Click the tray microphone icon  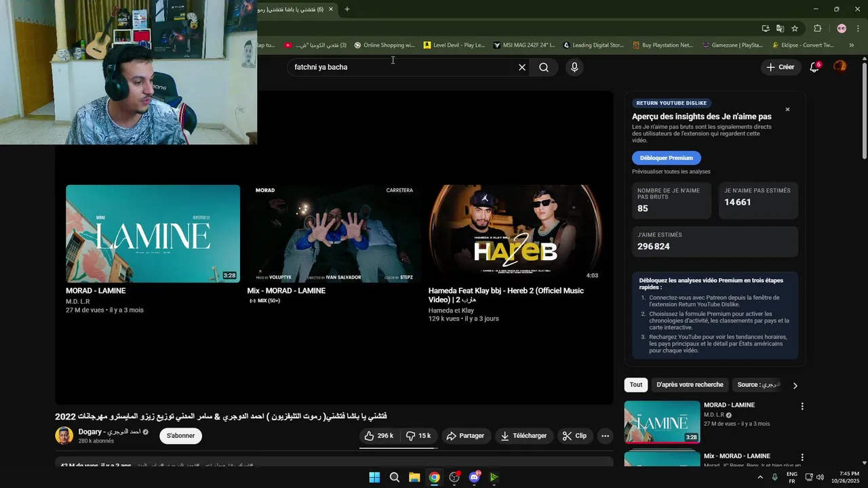[774, 477]
